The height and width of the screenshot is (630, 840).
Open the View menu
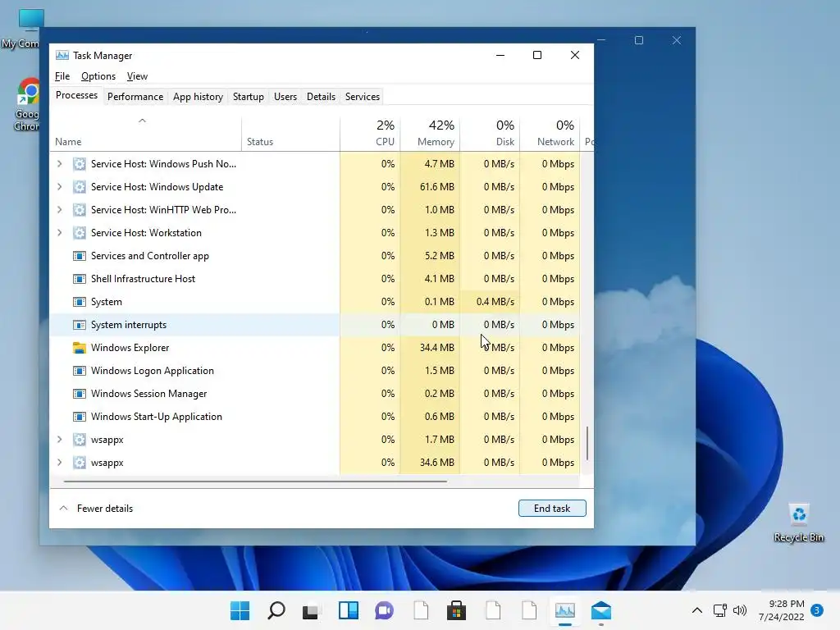pyautogui.click(x=137, y=76)
